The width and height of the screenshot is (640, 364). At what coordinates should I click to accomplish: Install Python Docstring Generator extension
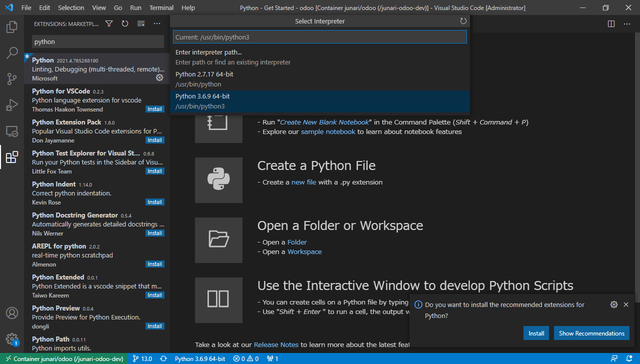[155, 233]
